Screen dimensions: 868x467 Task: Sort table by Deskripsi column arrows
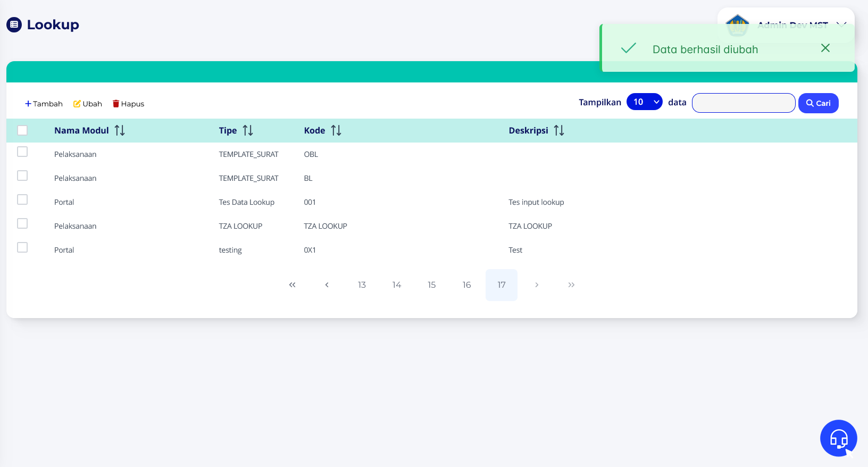point(559,130)
